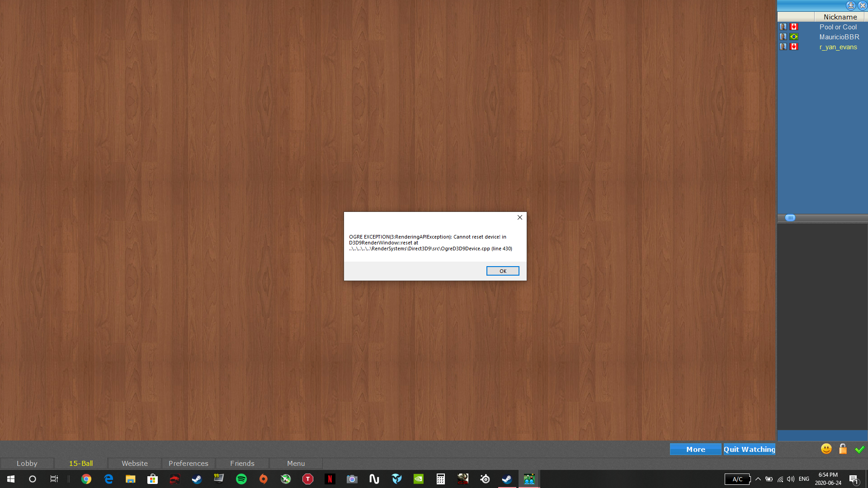Open the Friends tab

click(x=242, y=463)
